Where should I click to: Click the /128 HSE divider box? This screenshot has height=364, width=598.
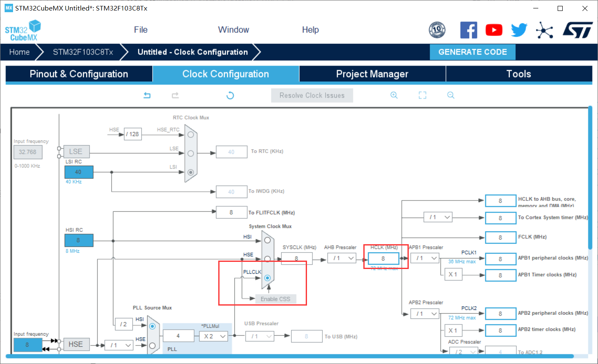[132, 134]
